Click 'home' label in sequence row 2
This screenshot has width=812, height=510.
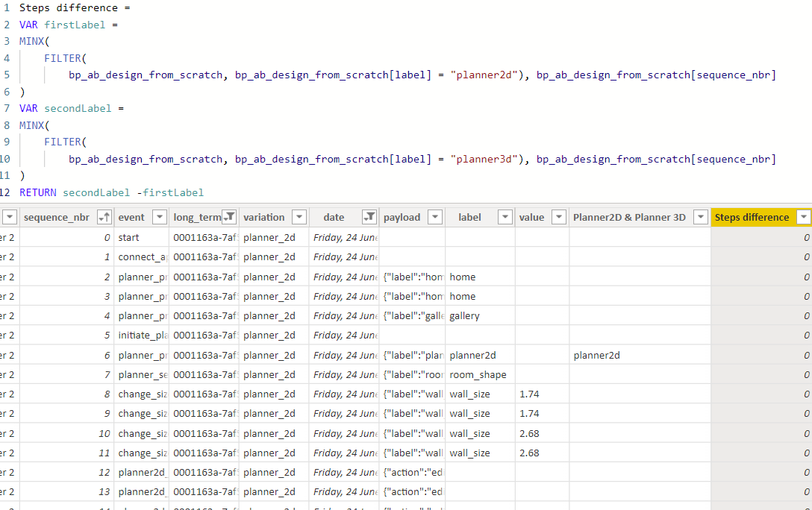[480, 277]
